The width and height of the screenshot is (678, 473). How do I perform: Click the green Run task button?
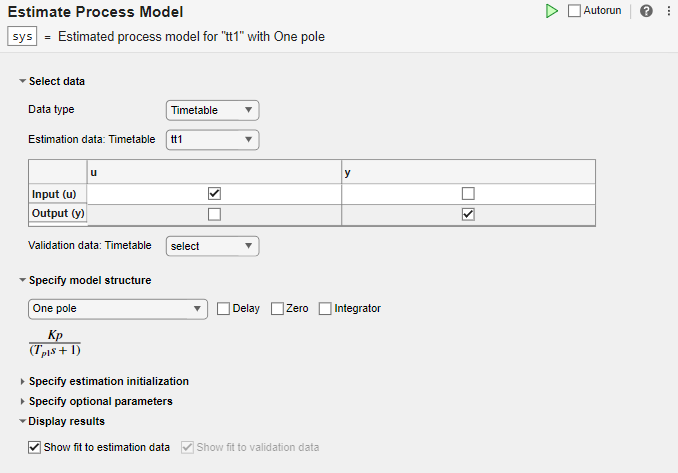[x=551, y=11]
